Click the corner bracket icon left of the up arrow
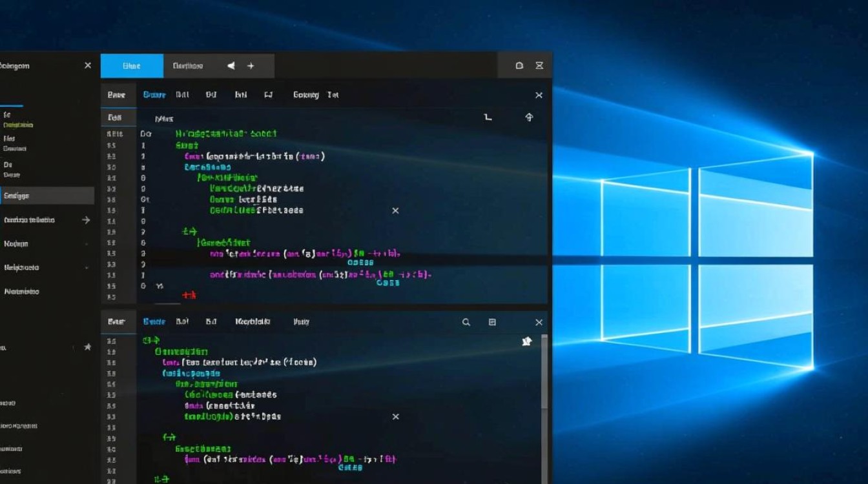Screen dimensions: 868x484 488,117
